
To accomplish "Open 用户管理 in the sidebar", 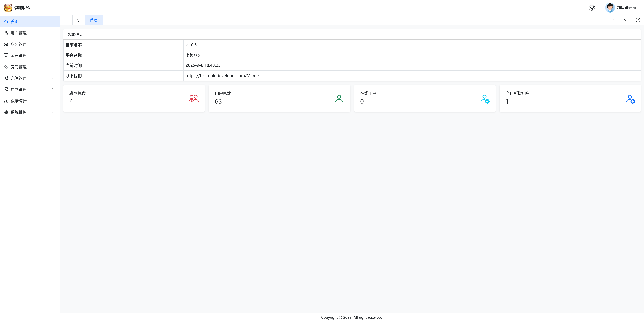I will [18, 33].
